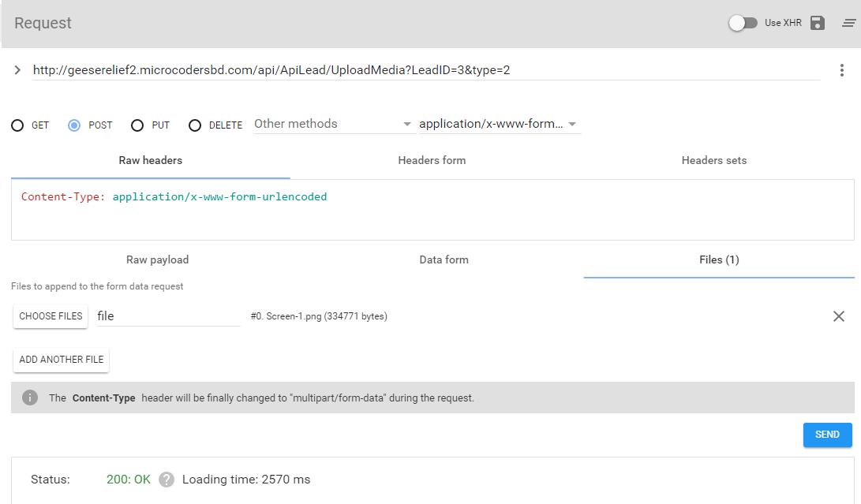Viewport: 861px width, 504px height.
Task: Choose the DELETE method radio button
Action: (196, 125)
